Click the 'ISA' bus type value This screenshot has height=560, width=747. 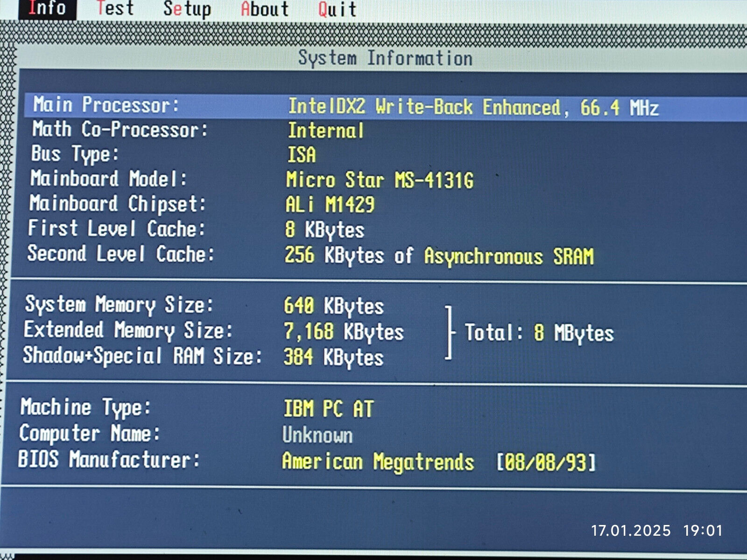click(x=302, y=155)
